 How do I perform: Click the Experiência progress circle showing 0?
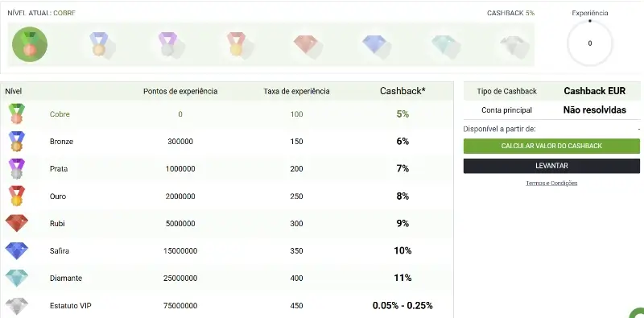point(590,43)
